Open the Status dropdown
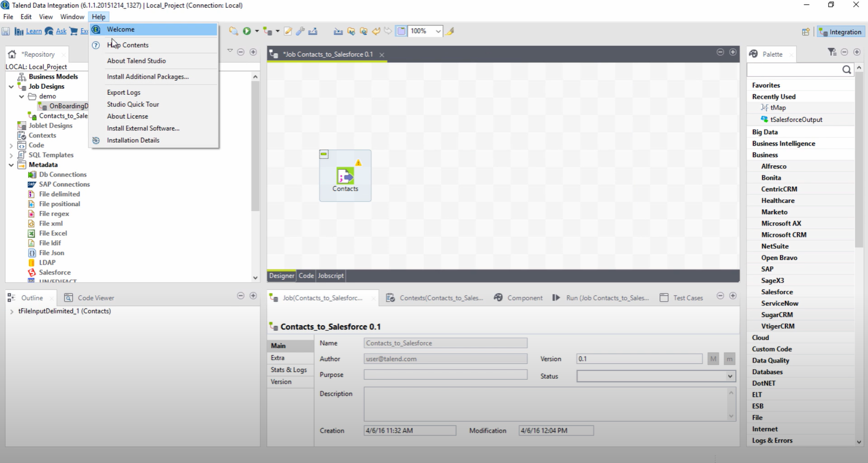868x463 pixels. (730, 376)
